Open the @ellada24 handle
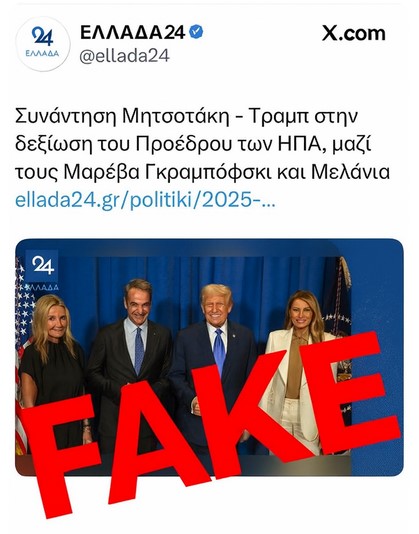 (x=124, y=56)
